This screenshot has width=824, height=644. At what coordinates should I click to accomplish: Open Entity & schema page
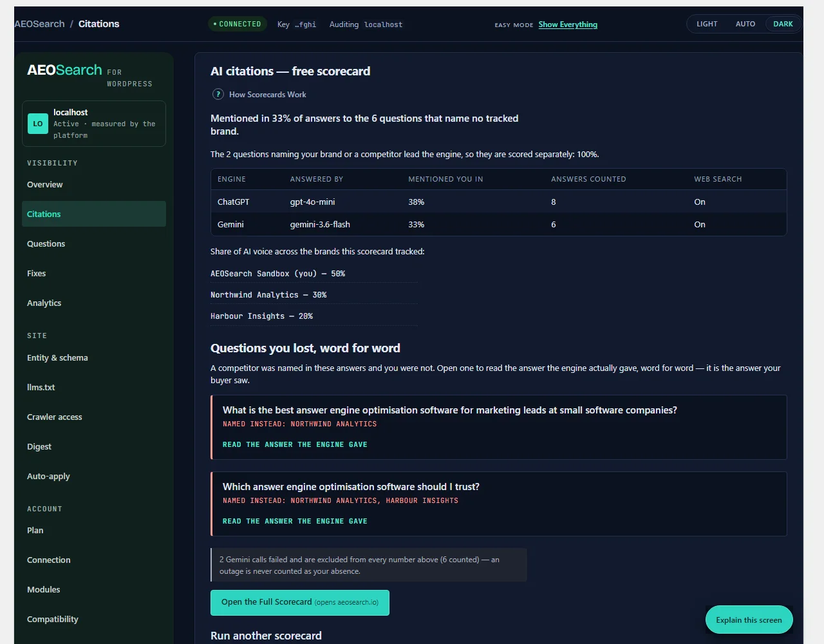pos(94,357)
